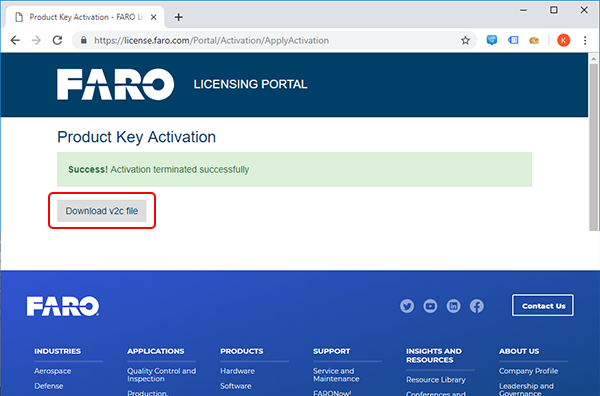Open FARO LinkedIn page icon
Screen dimensions: 600x396
pyautogui.click(x=453, y=306)
